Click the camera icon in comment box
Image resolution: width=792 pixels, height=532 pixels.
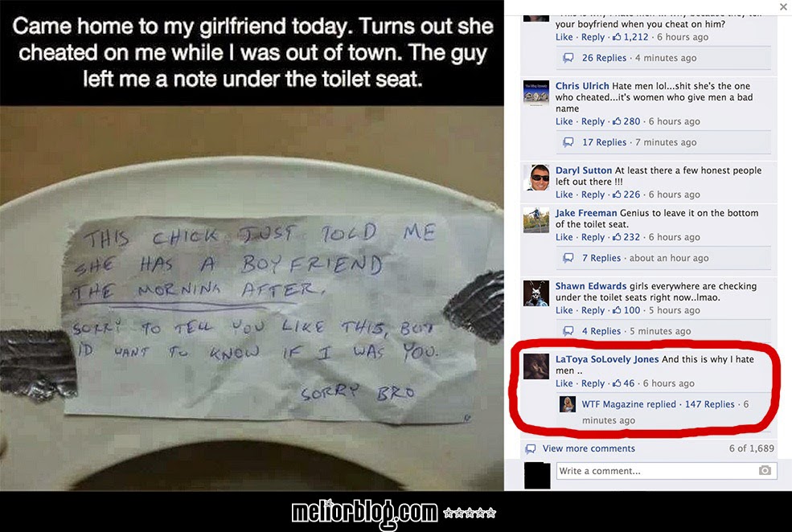tap(764, 470)
